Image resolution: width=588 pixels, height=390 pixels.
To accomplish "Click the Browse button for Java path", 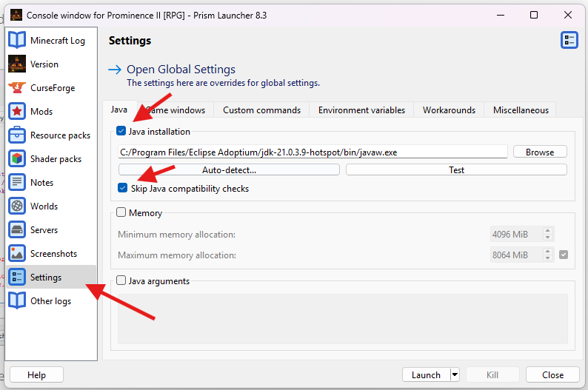I will click(540, 152).
